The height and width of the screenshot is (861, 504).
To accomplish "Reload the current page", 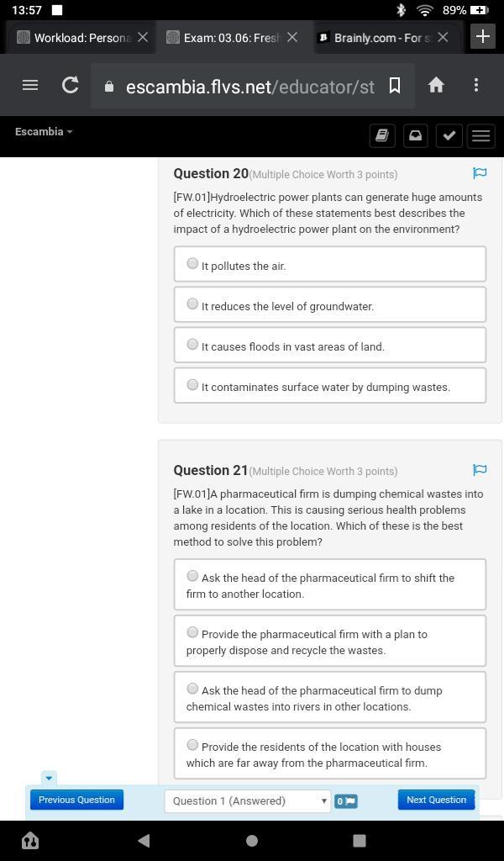I will coord(71,85).
